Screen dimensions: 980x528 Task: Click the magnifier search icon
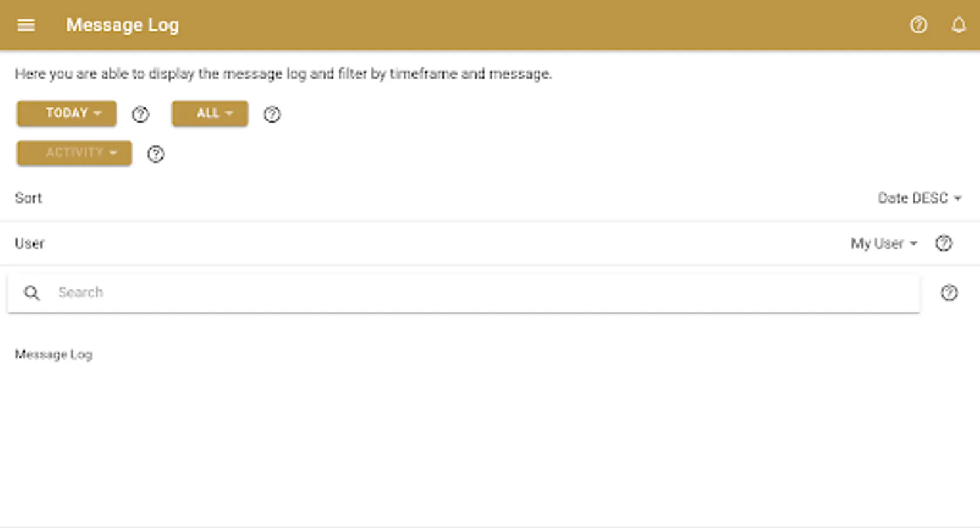(32, 293)
